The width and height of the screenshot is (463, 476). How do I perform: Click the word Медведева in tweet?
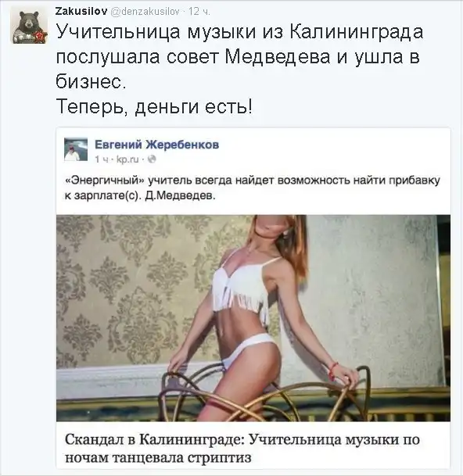(278, 57)
